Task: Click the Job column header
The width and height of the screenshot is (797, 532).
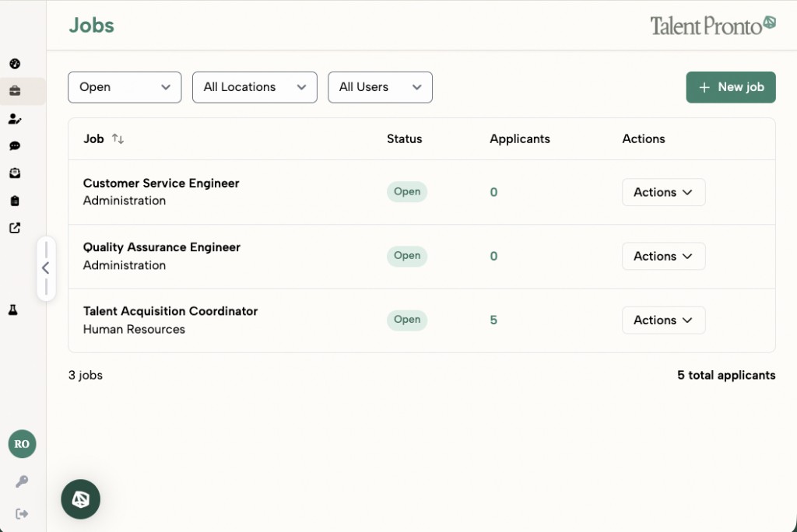Action: (93, 138)
